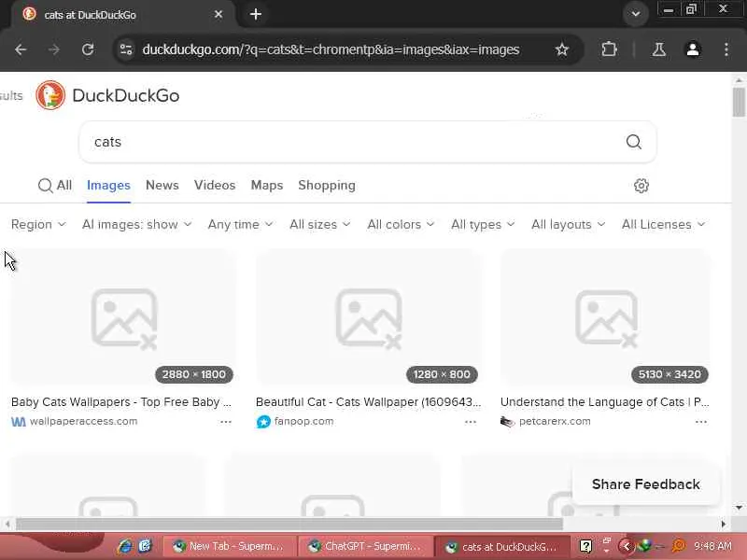Click the address bar URL
This screenshot has width=747, height=560.
coord(331,49)
